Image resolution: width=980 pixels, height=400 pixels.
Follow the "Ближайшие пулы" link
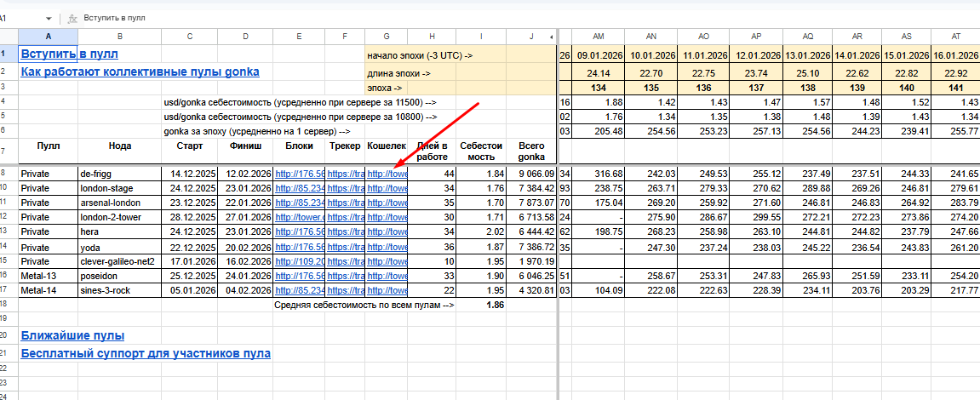tap(72, 335)
